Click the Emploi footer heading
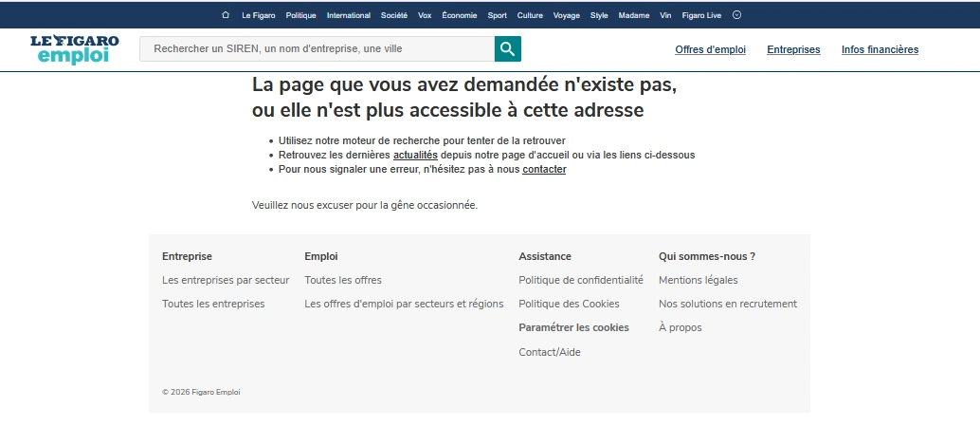Image resolution: width=980 pixels, height=426 pixels. click(321, 256)
